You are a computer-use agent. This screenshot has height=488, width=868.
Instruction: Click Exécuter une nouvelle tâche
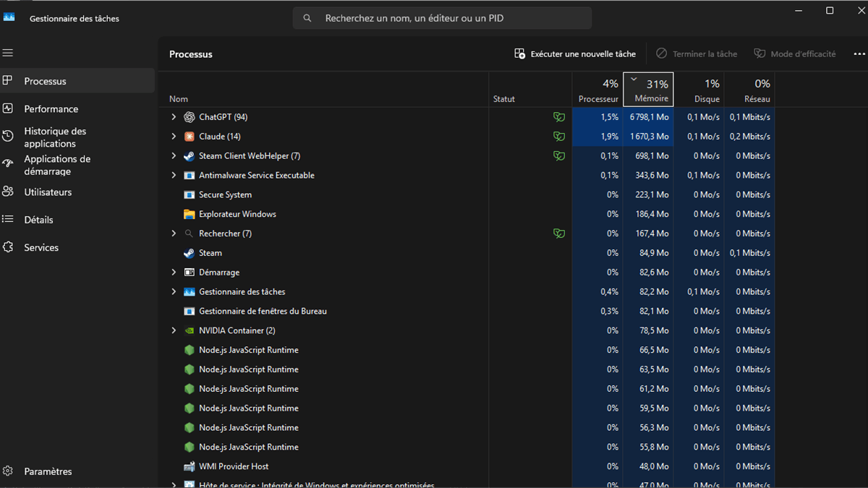[x=575, y=54]
